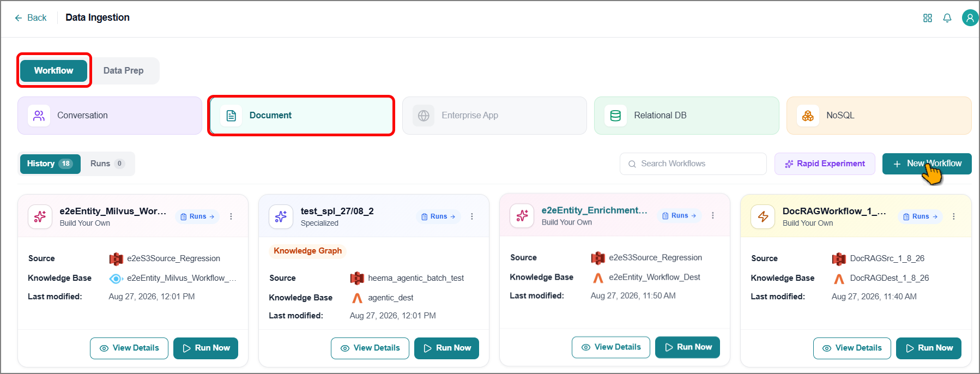
Task: Open Runs for DocRAGWorkflow_1_... card
Action: tap(920, 216)
